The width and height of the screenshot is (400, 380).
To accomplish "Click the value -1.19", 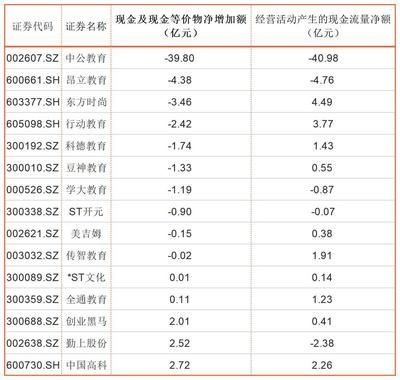I will coord(179,190).
